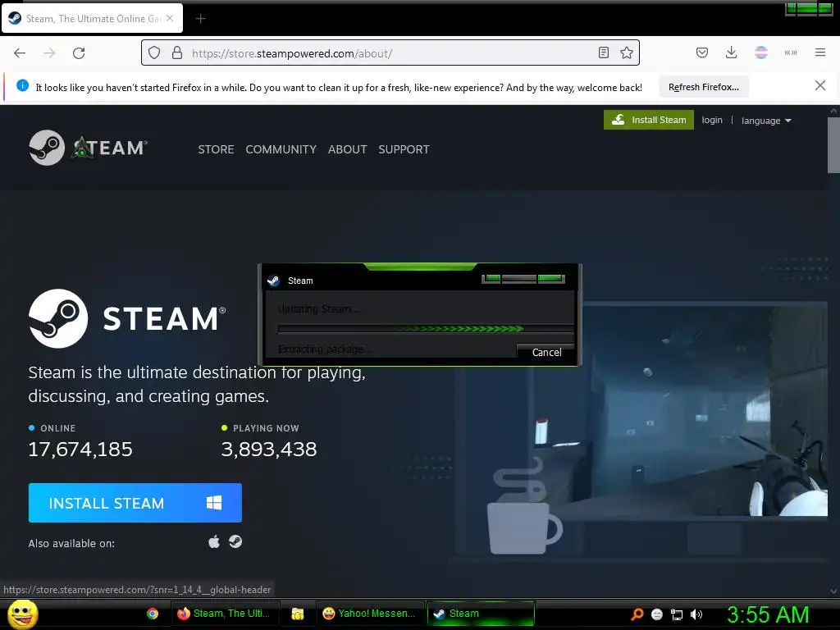The width and height of the screenshot is (840, 630).
Task: Open network tray icon
Action: (x=677, y=614)
